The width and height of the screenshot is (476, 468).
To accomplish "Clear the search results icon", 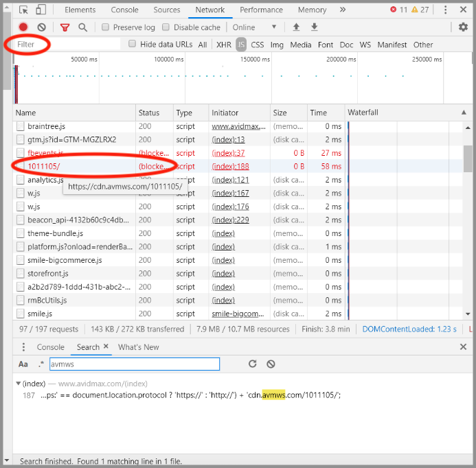I will pos(271,364).
